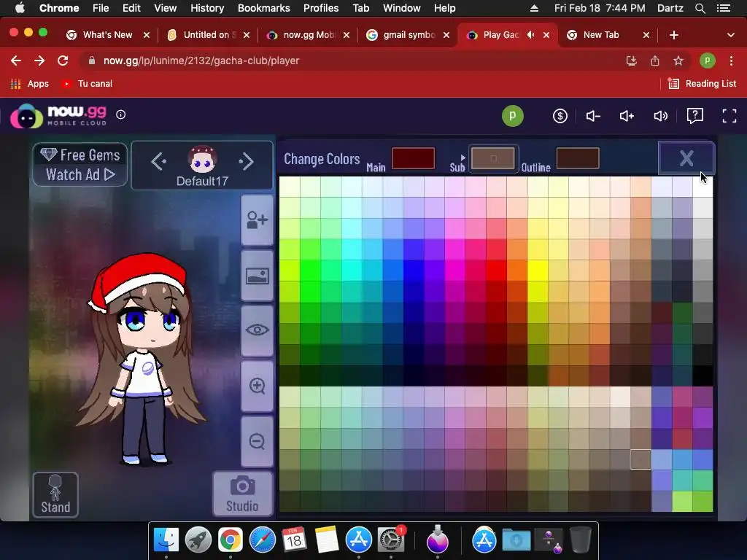Image resolution: width=747 pixels, height=560 pixels.
Task: Go forward in Chrome
Action: click(39, 61)
